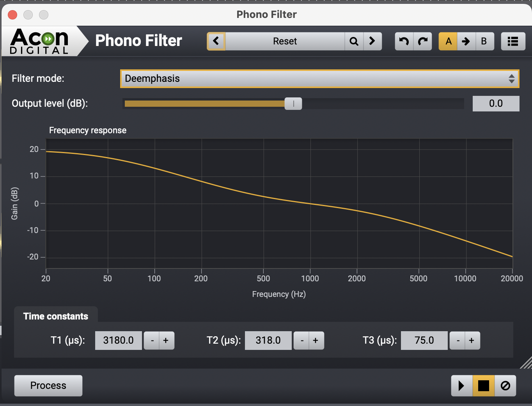Image resolution: width=532 pixels, height=406 pixels.
Task: Open preset search magnifier icon
Action: (x=354, y=41)
